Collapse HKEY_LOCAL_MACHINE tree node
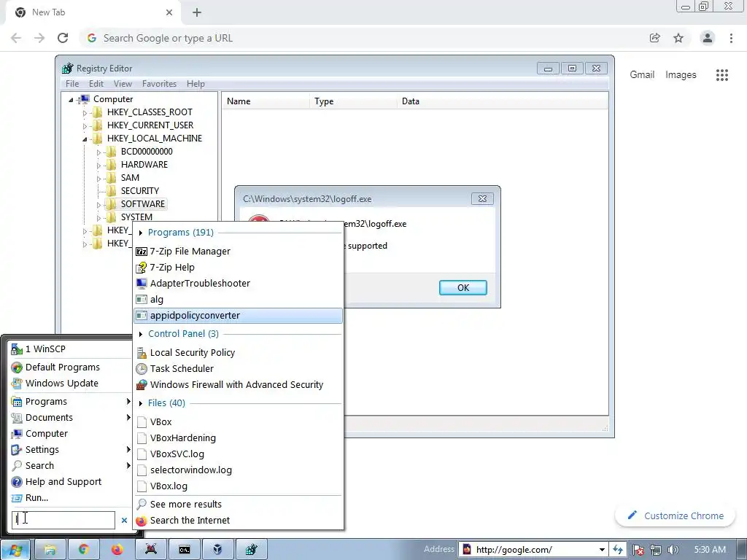Viewport: 747px width, 560px height. (x=85, y=139)
